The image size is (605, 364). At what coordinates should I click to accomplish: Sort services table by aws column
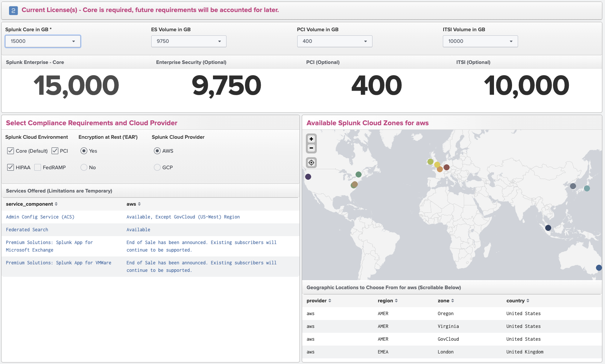point(134,204)
